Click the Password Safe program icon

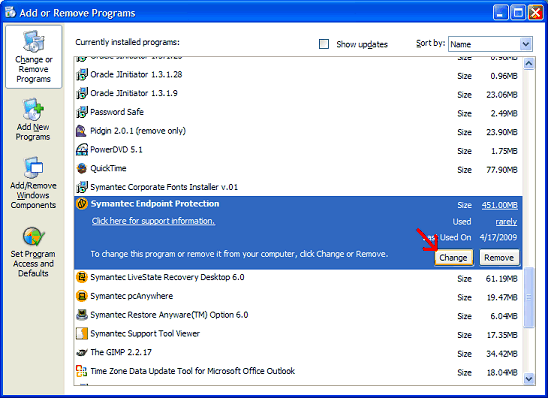pos(82,112)
